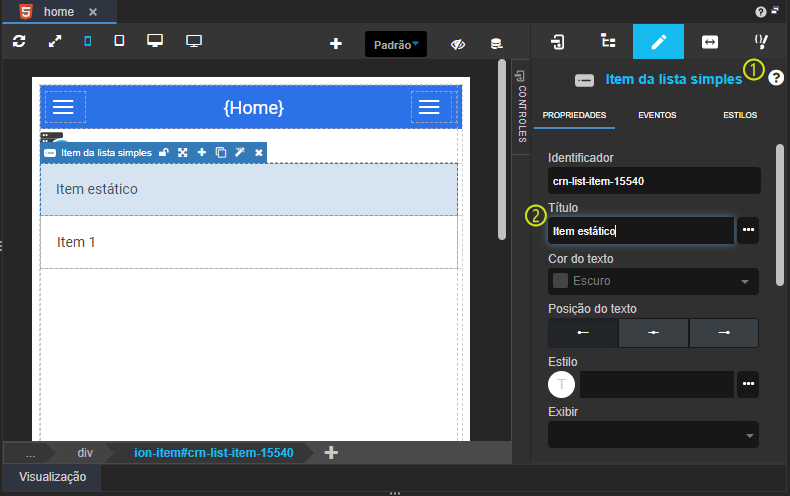Click the Identificador input field
The height and width of the screenshot is (496, 790).
(x=654, y=181)
